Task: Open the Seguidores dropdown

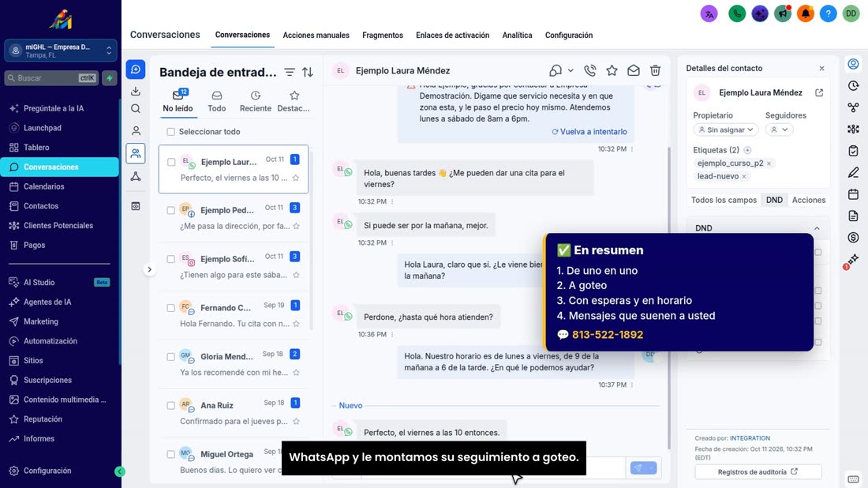Action: 780,130
